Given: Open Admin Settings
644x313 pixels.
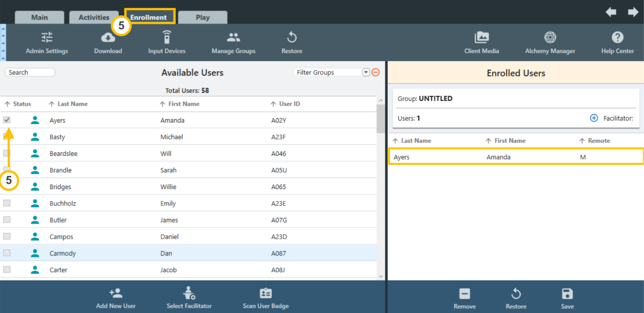Looking at the screenshot, I should click(47, 43).
